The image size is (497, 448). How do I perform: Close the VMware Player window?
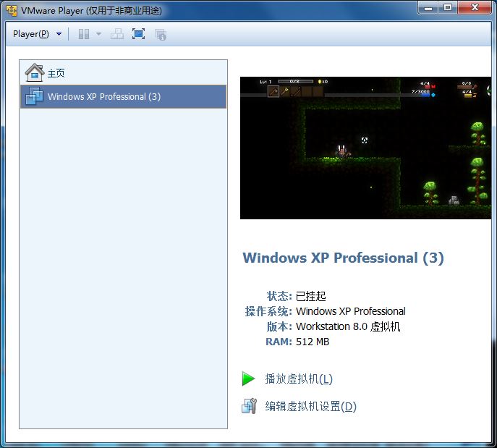475,7
